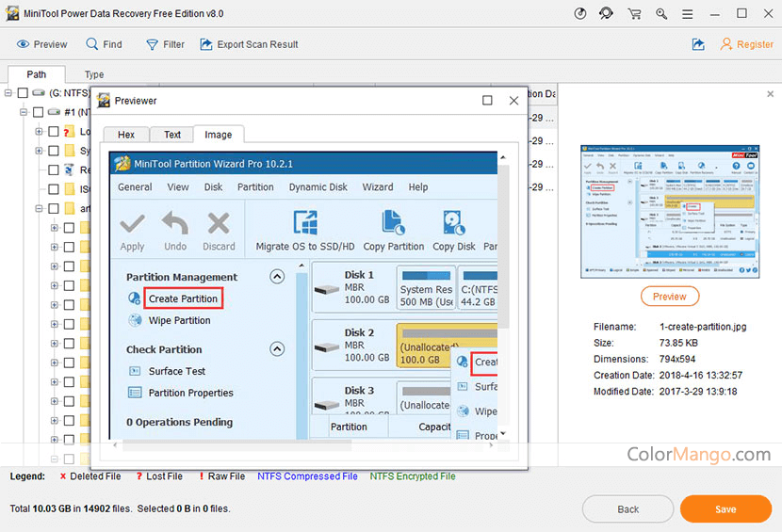Check the (G: NTFS) root checkbox
Image resolution: width=782 pixels, height=532 pixels.
tap(23, 92)
